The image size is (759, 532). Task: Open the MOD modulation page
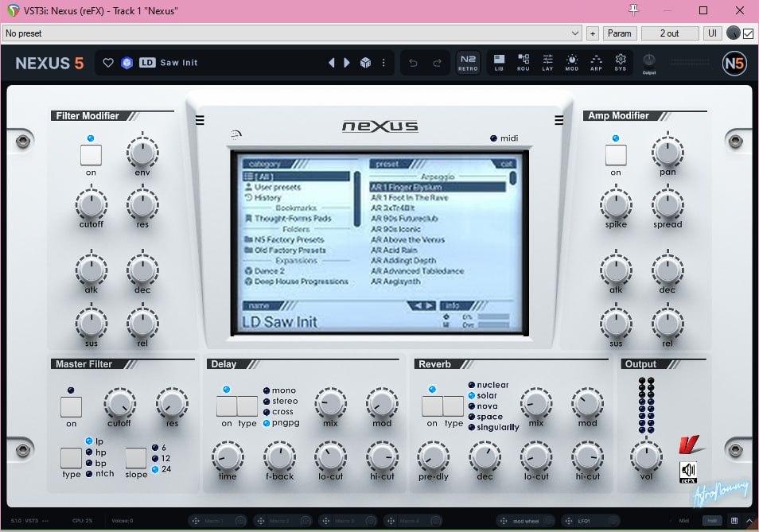572,63
